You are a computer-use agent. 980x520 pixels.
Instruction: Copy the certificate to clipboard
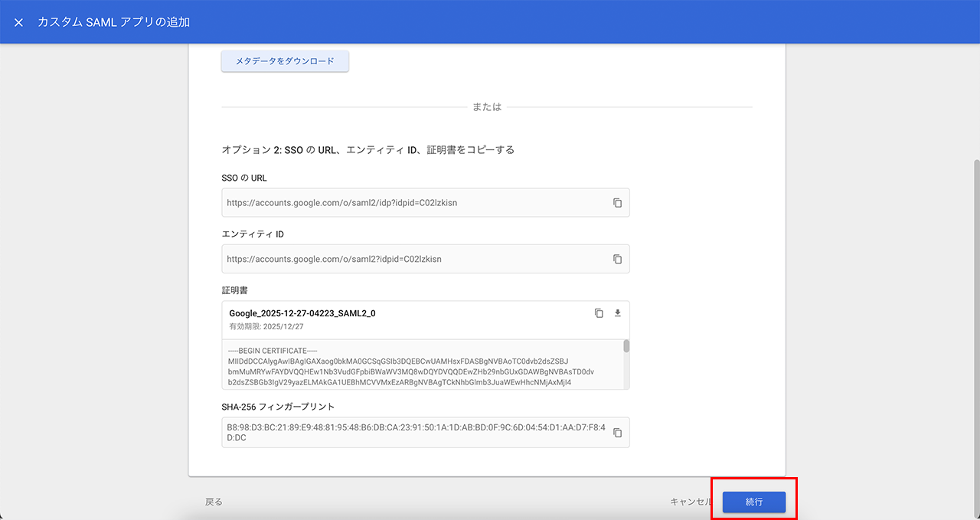coord(599,313)
